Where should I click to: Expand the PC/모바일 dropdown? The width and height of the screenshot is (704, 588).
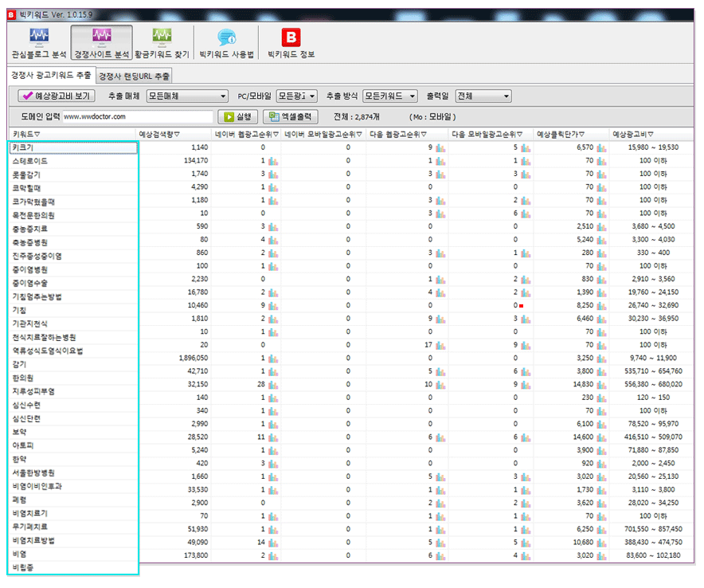(x=297, y=96)
